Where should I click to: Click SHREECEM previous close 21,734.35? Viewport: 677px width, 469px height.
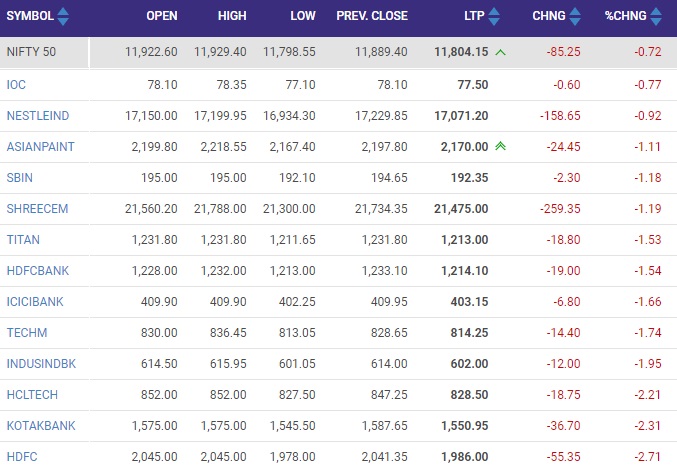381,209
